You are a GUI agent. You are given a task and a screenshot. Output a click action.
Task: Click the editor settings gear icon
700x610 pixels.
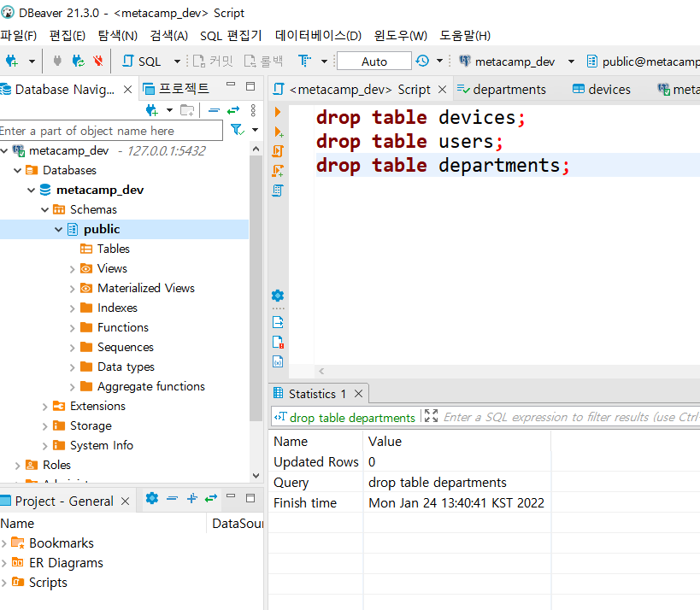click(x=278, y=296)
